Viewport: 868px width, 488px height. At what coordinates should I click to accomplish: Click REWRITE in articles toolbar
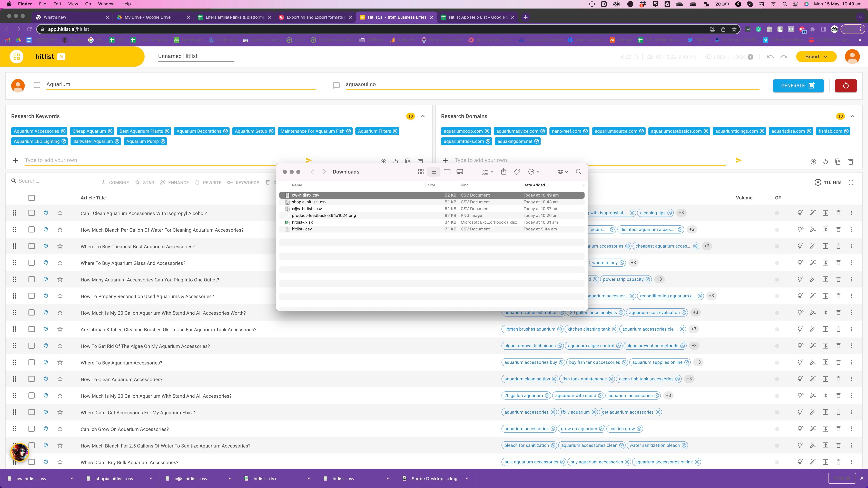[x=208, y=182]
